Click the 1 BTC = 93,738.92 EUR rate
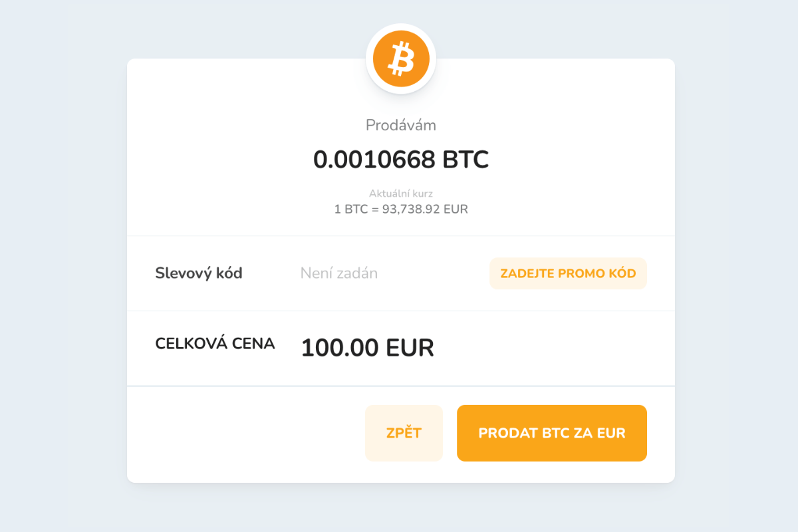 pyautogui.click(x=401, y=209)
